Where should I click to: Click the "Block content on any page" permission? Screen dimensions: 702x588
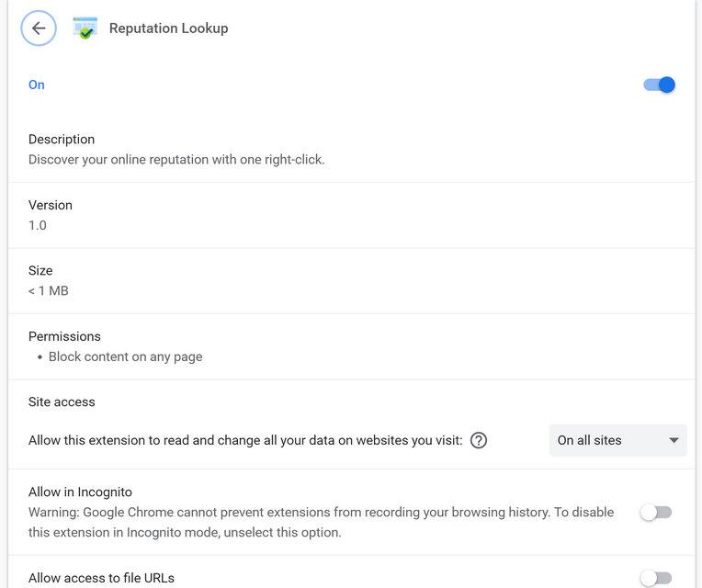(125, 356)
